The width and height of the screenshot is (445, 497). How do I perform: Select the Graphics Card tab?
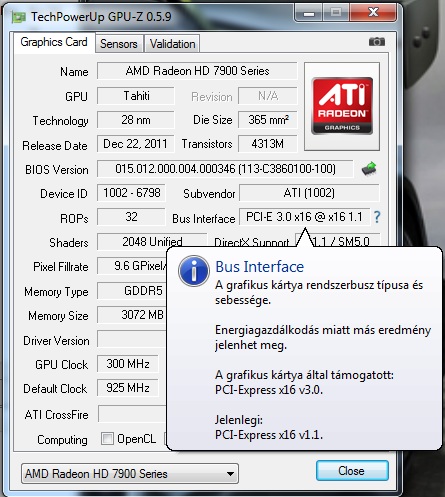[x=54, y=42]
